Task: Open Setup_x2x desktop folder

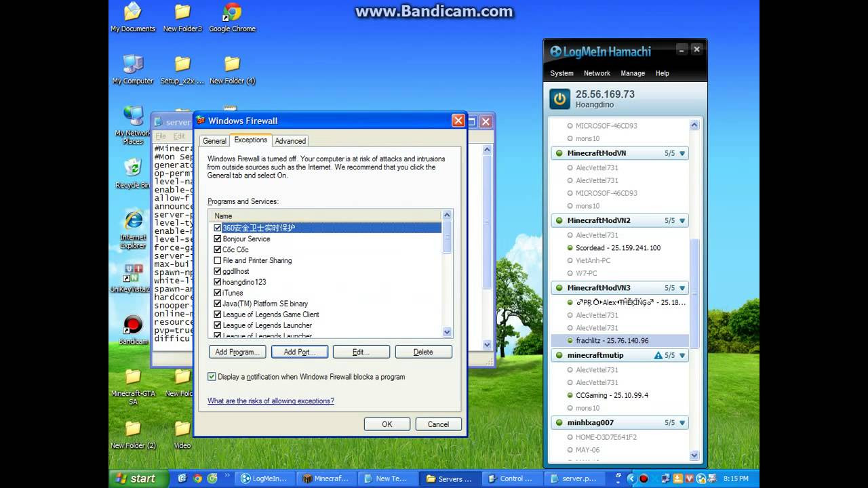Action: click(182, 70)
